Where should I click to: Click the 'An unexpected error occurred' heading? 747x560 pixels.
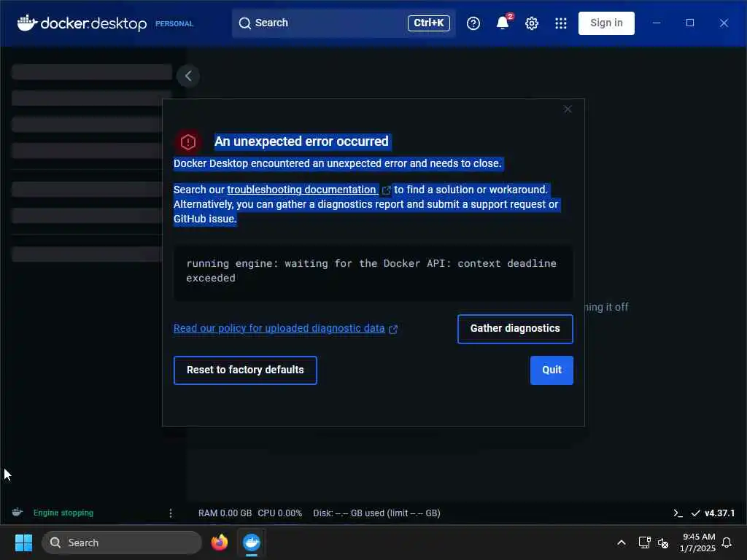[x=301, y=141]
